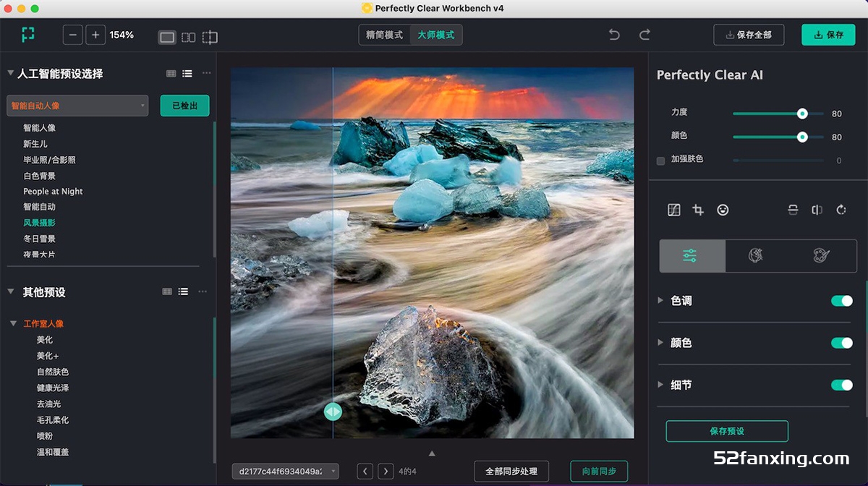Screen dimensions: 868x486
Task: Click the 全部同步处理 button
Action: [x=511, y=472]
